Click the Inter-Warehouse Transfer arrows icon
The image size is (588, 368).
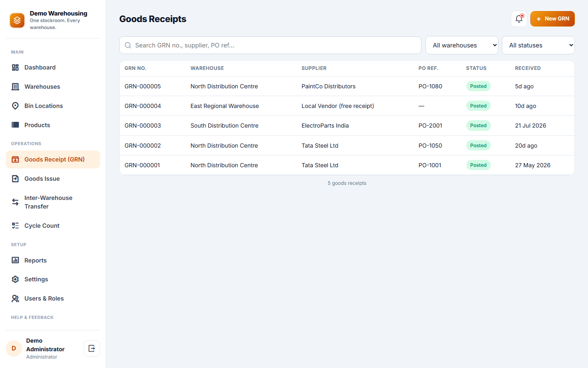(16, 202)
